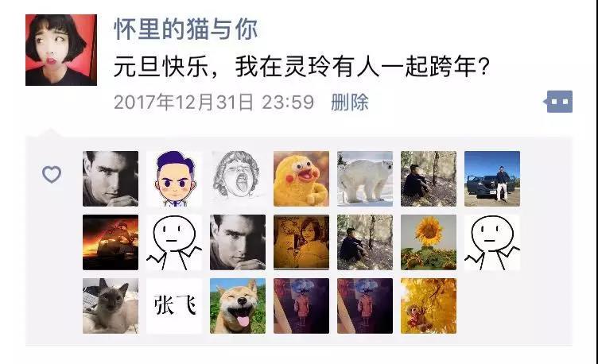
Task: Open the last stick figure shrug avatar in second row
Action: point(492,242)
